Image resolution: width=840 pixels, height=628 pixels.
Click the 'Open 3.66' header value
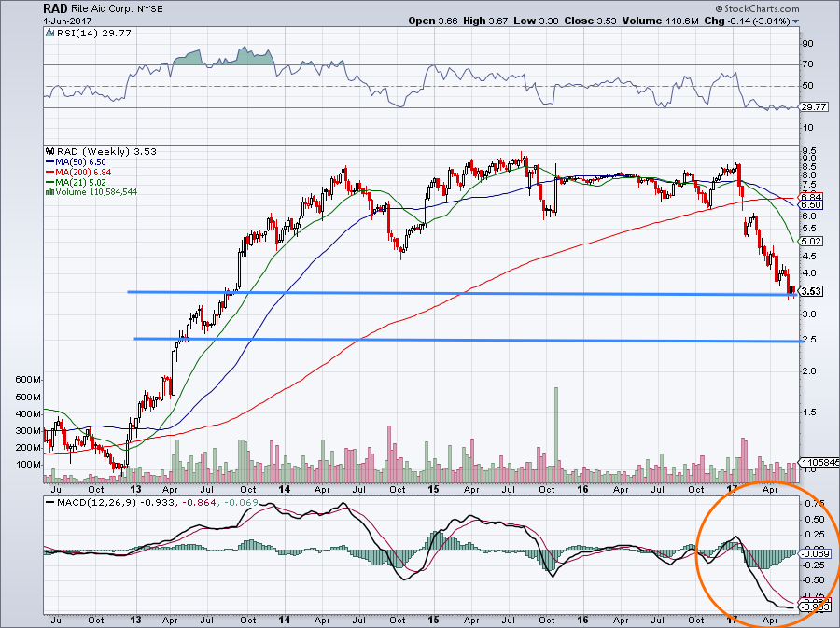pyautogui.click(x=433, y=21)
